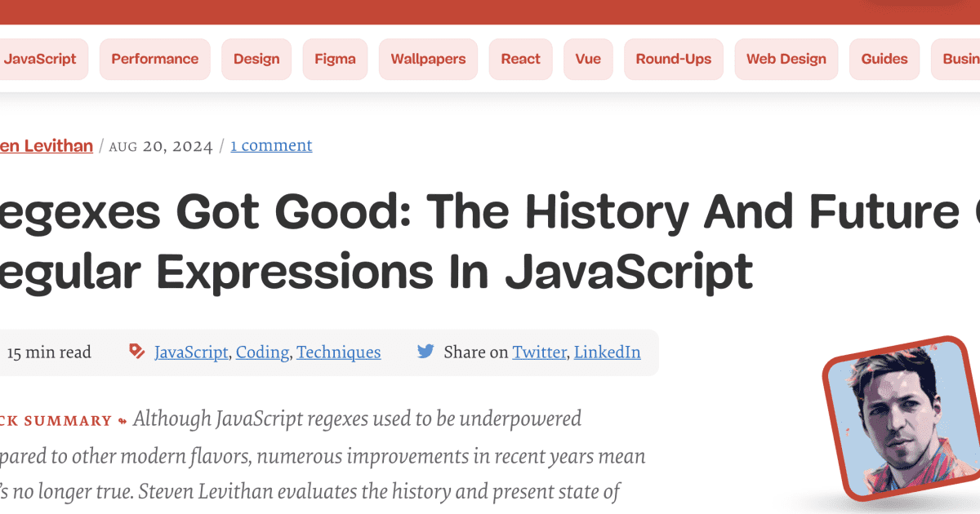Open the Design category

[256, 59]
